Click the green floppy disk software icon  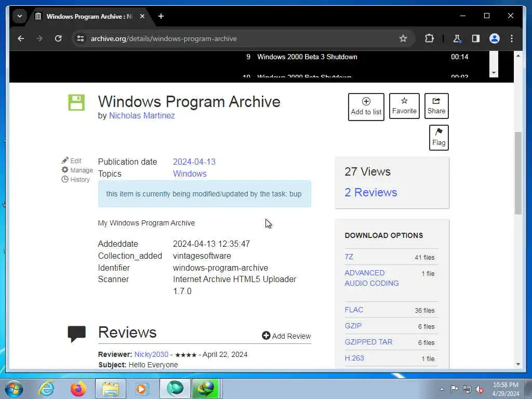pyautogui.click(x=76, y=102)
